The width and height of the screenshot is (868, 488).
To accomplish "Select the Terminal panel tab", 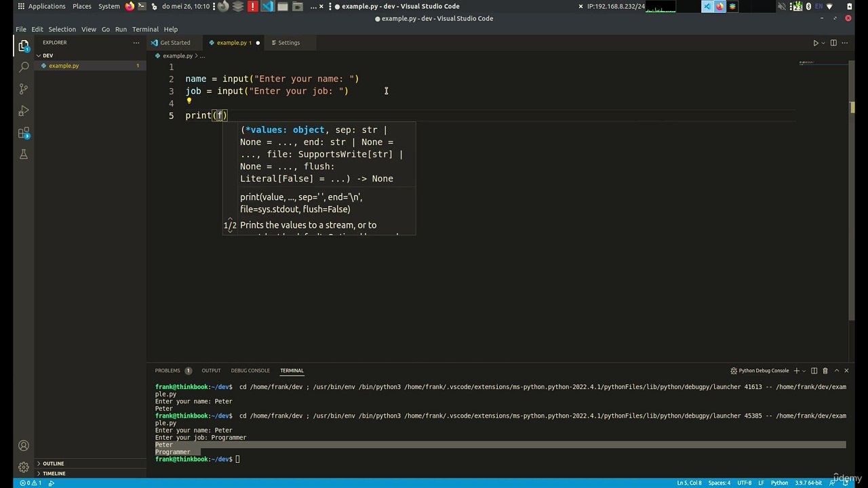I will point(292,371).
